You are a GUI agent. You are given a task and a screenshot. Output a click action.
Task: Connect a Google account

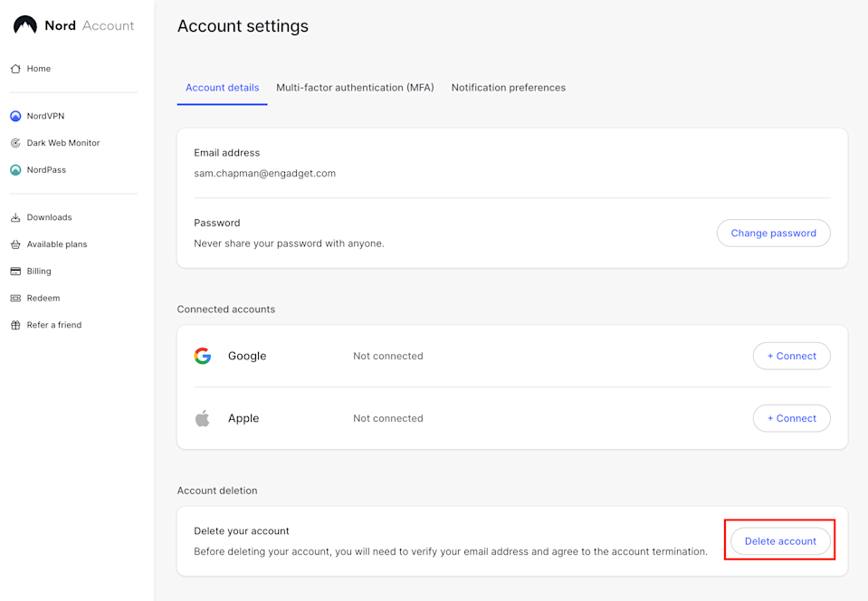coord(791,356)
